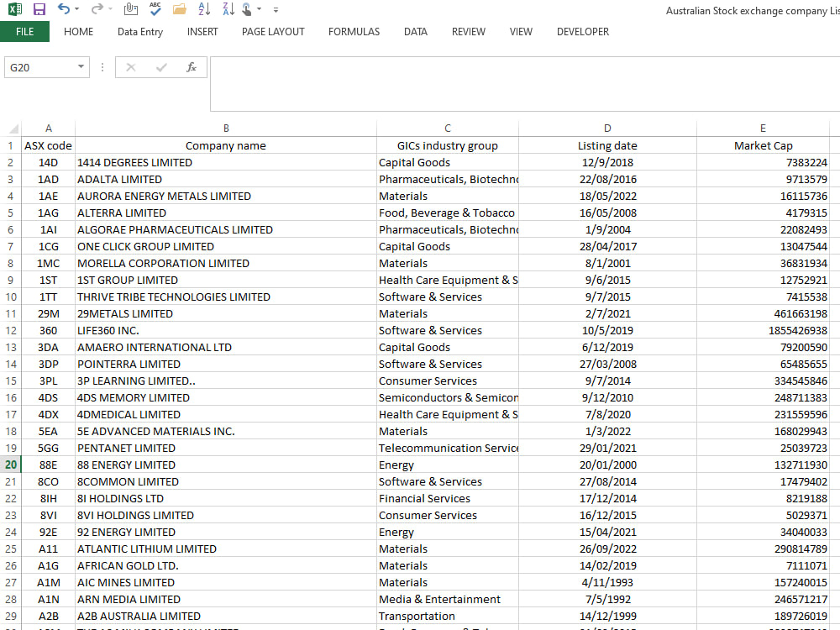
Task: Open the Data Entry tab
Action: (140, 32)
